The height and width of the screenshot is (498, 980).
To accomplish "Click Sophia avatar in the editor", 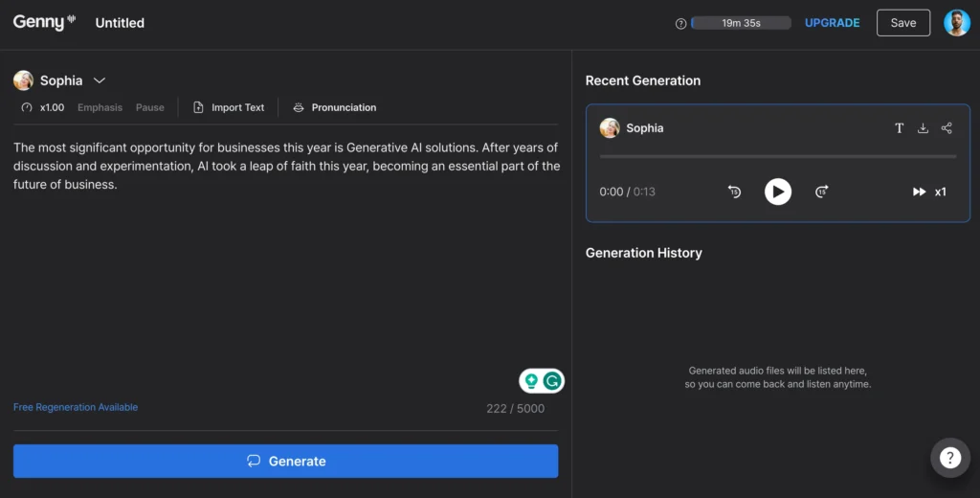I will coord(23,80).
